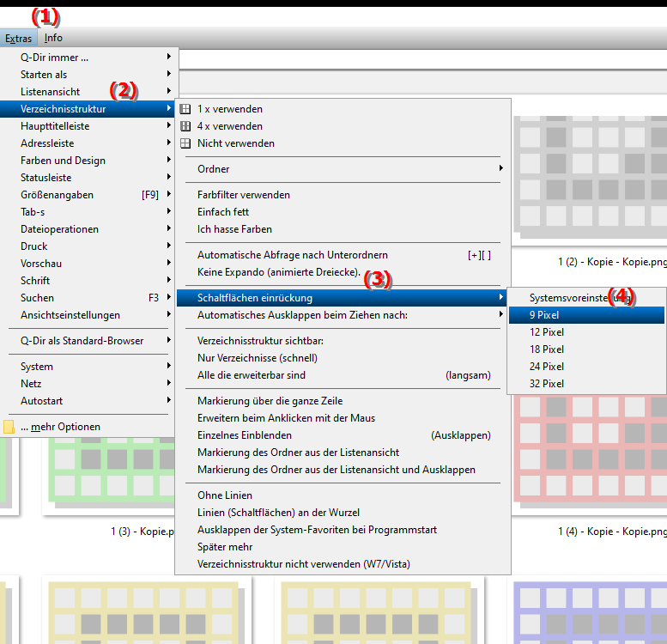Expand Listenansicht submenu
The image size is (667, 644).
click(88, 92)
